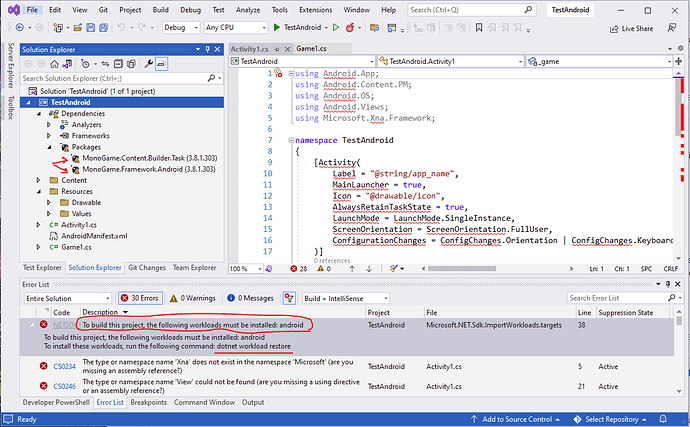Open the _game member dropdown
690x427 pixels.
[599, 61]
